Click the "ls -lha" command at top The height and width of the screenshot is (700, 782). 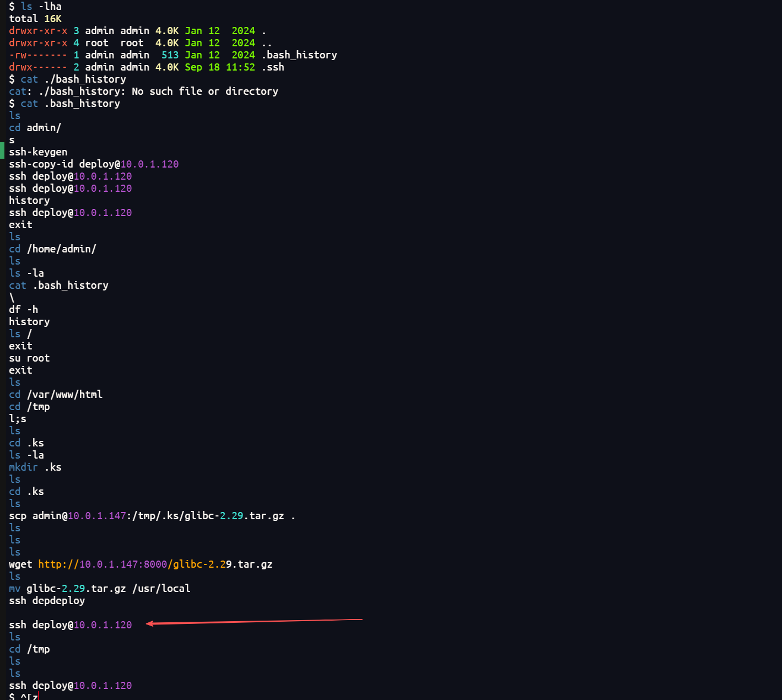click(41, 7)
